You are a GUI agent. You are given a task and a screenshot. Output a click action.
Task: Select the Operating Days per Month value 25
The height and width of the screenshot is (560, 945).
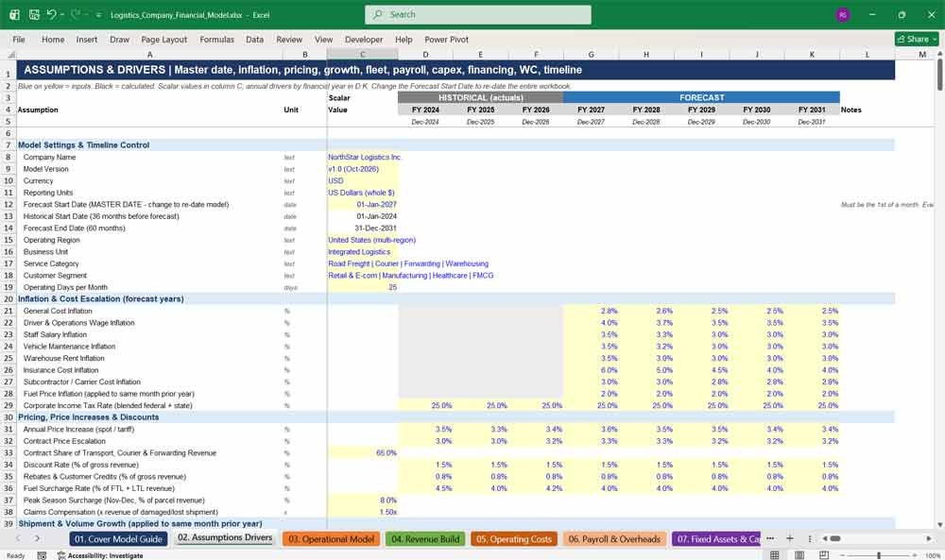363,287
